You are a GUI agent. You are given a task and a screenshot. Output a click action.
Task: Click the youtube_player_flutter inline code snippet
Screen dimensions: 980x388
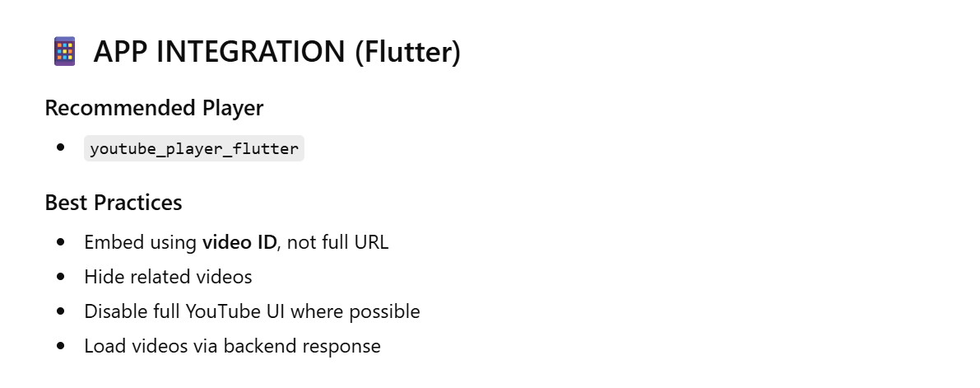194,149
